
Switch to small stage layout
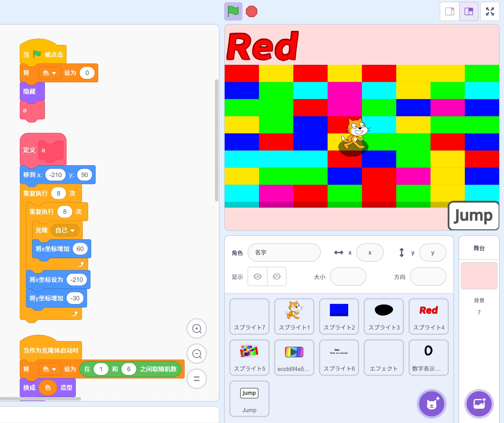point(450,11)
